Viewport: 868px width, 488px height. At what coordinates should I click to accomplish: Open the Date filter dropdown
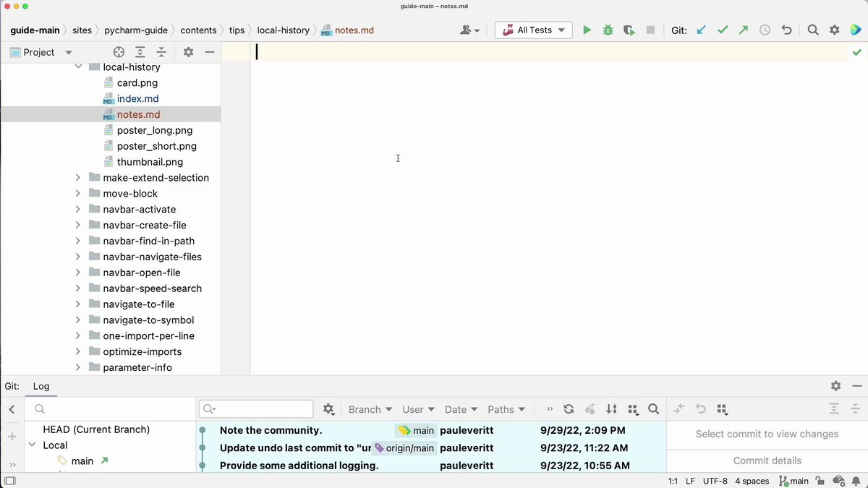[460, 408]
